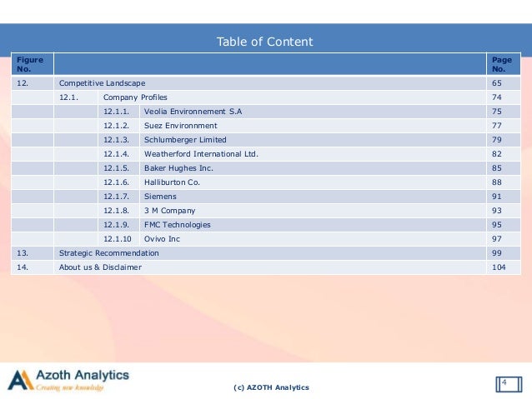
Task: Click 'Suez Environnment' entry
Action: (180, 126)
